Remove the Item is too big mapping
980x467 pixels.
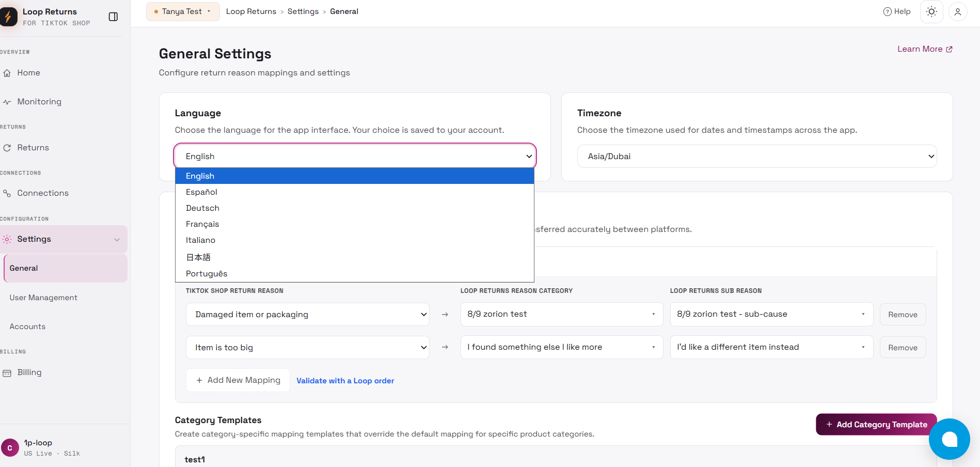pyautogui.click(x=903, y=348)
